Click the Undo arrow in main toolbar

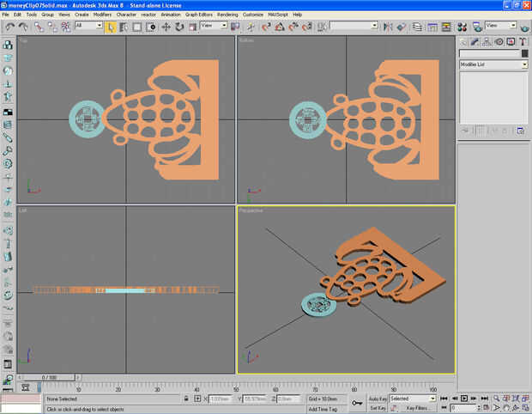pyautogui.click(x=9, y=27)
